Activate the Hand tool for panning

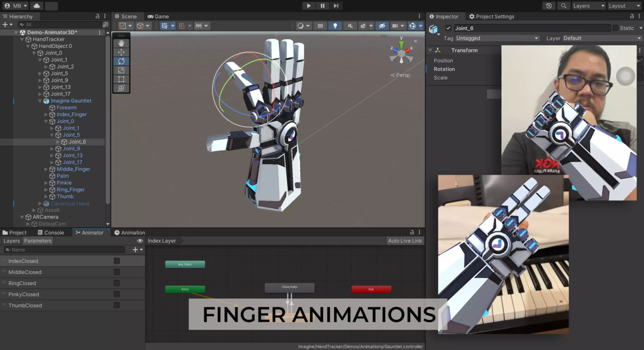pos(122,42)
